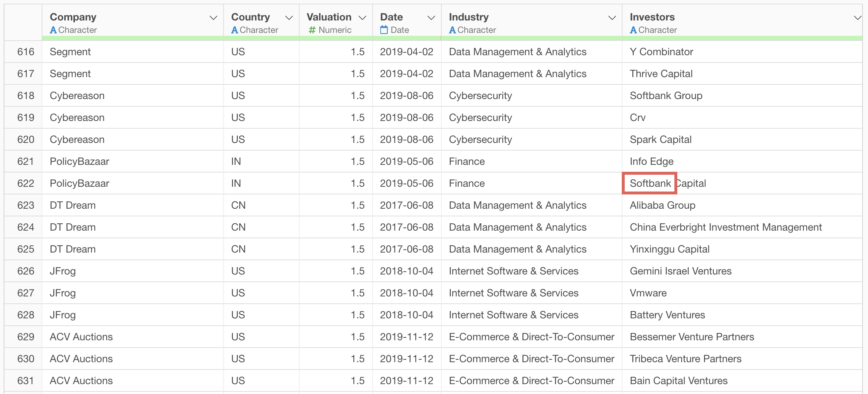
Task: Click the China Everbright Investment Management cell
Action: (x=742, y=227)
